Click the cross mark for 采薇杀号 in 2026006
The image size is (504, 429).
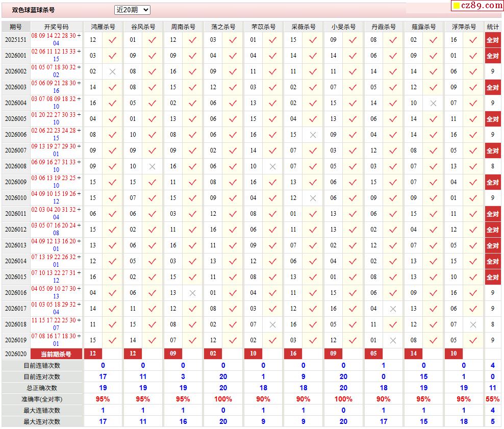pyautogui.click(x=313, y=135)
